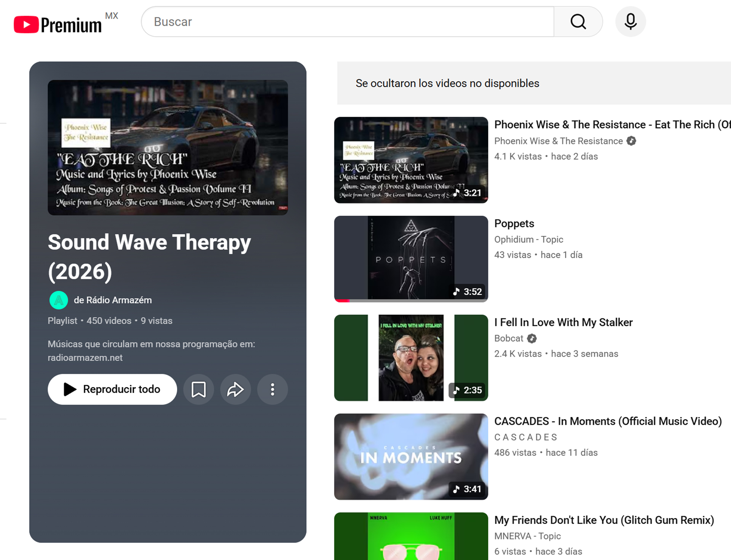The image size is (731, 560).
Task: Click Poppets 3:52 thumbnail
Action: (411, 259)
